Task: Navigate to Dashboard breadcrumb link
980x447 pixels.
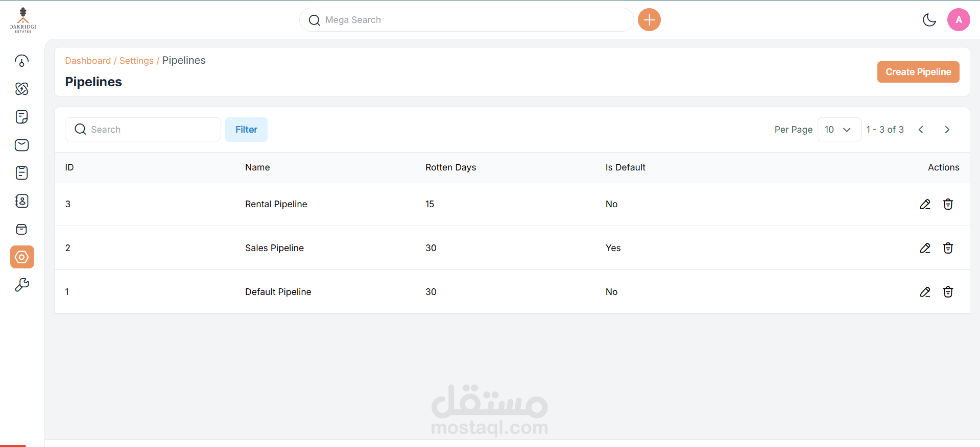Action: [x=88, y=61]
